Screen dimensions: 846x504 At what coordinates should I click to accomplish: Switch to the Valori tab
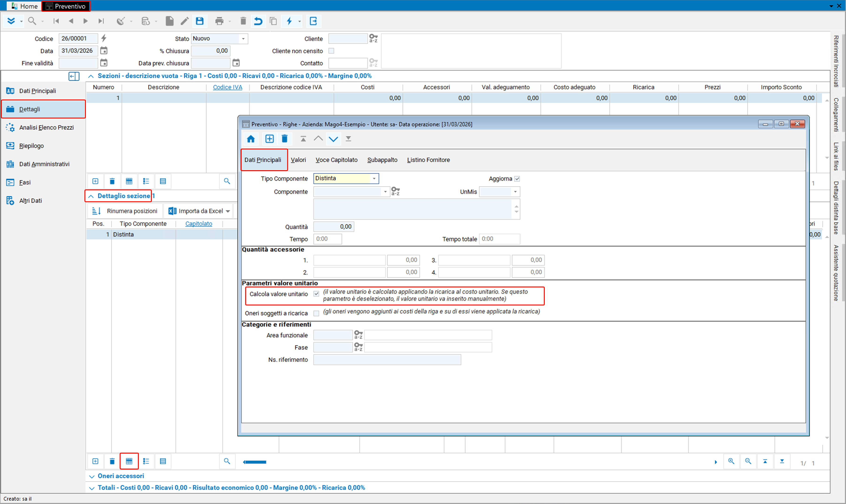pyautogui.click(x=298, y=160)
